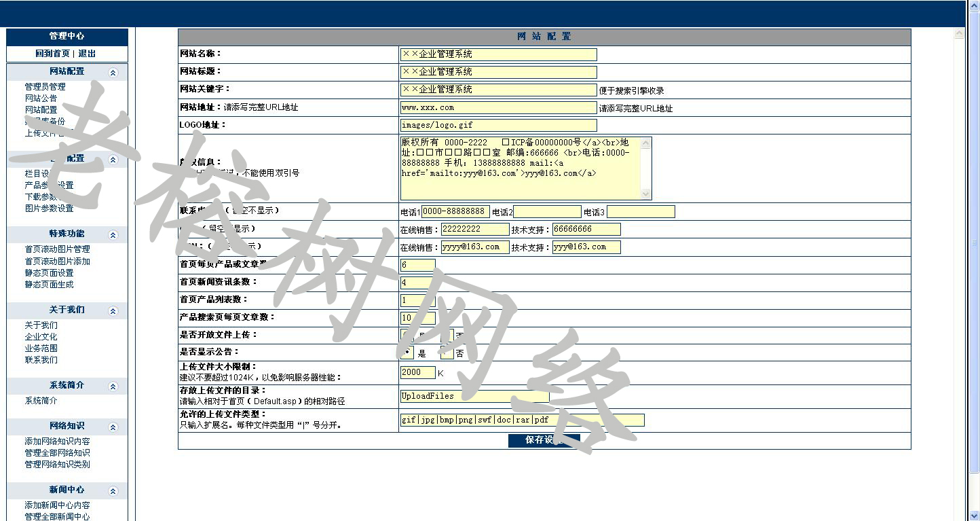Click the 保存设置 save button

[x=544, y=440]
